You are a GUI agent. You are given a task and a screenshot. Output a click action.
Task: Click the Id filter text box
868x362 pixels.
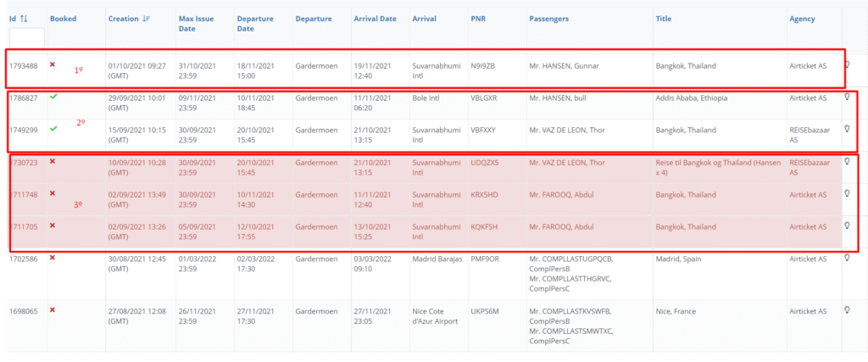26,37
